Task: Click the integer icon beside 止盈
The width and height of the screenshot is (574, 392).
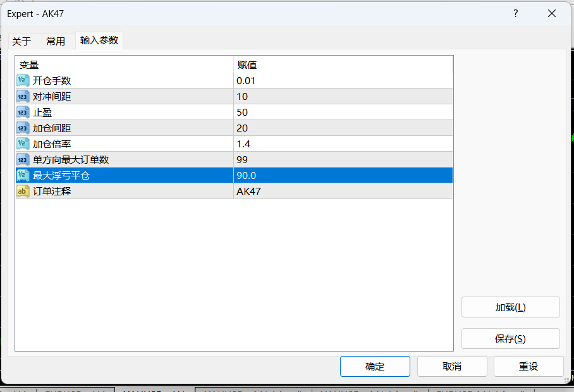Action: pyautogui.click(x=23, y=112)
